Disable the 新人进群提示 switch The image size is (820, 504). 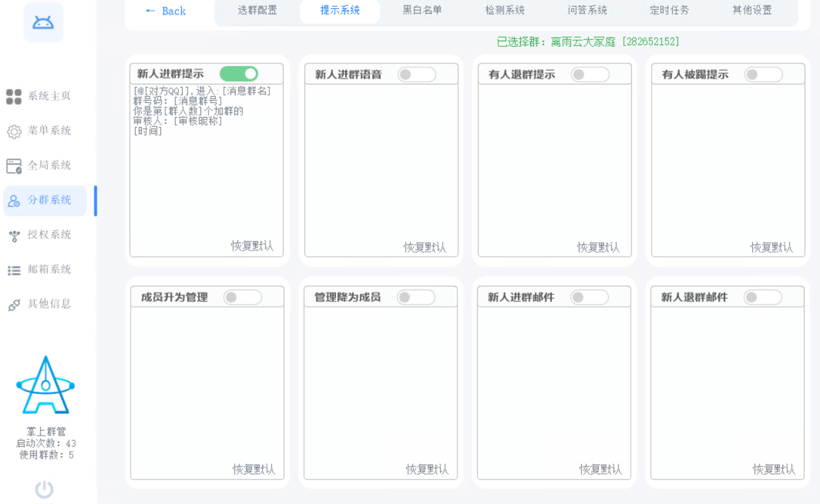click(x=239, y=74)
